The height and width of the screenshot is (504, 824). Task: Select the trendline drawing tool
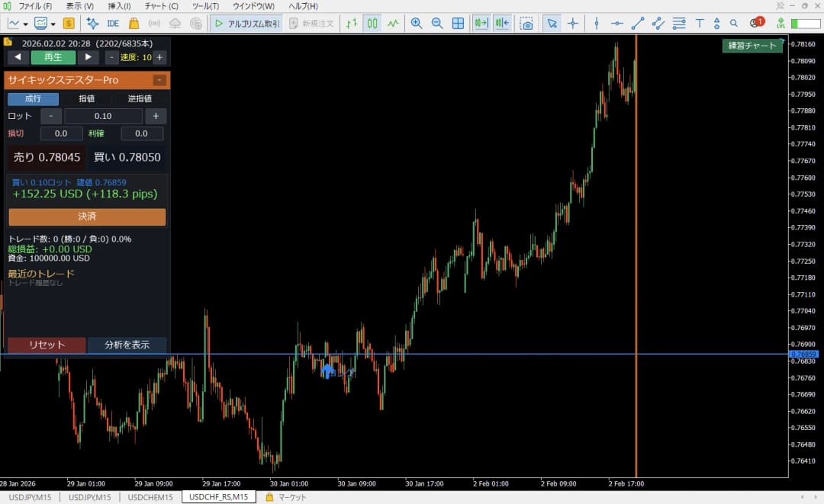[637, 23]
